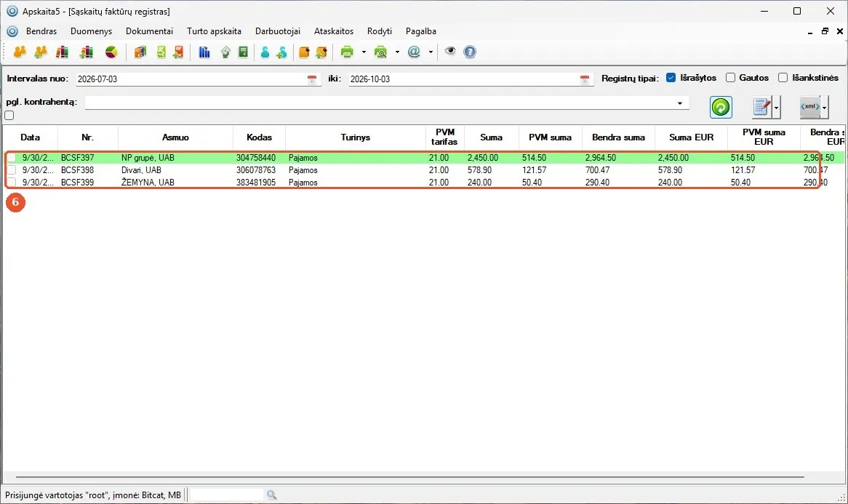
Task: Click the teal person icon without a plus
Action: 265,52
